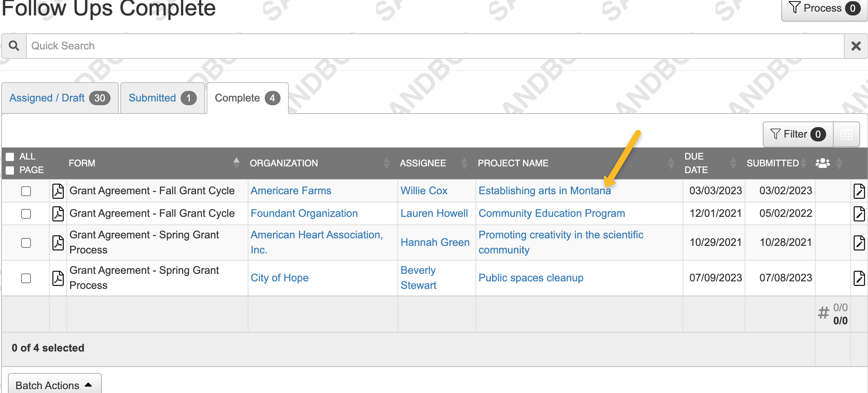This screenshot has width=868, height=393.
Task: Open PDF icon for Americare Farms row
Action: point(58,191)
